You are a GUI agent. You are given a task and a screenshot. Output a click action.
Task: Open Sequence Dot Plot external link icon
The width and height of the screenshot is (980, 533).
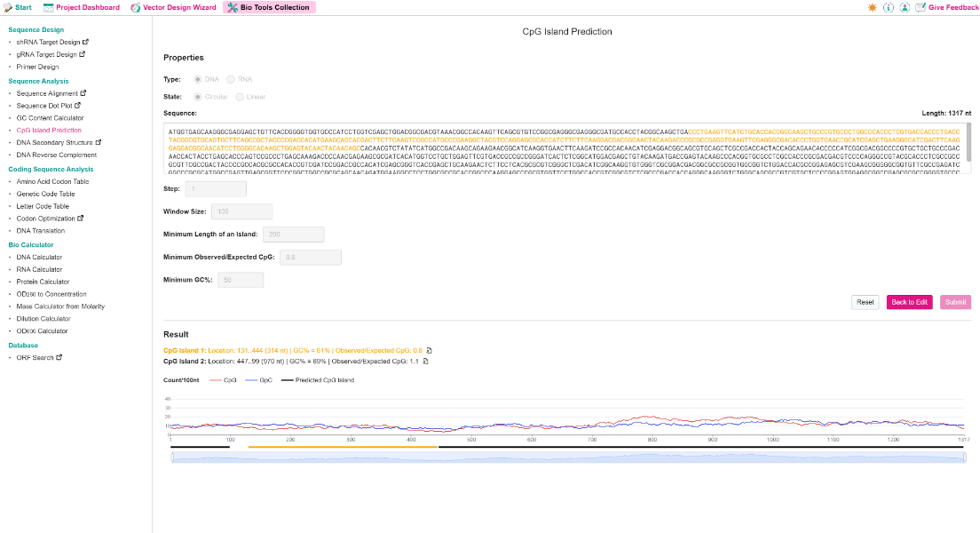coord(77,106)
